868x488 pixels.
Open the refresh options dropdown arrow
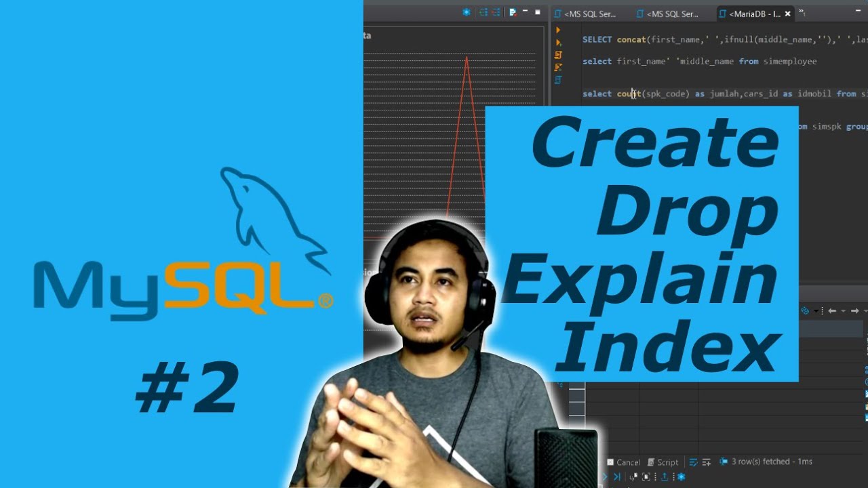(x=816, y=311)
